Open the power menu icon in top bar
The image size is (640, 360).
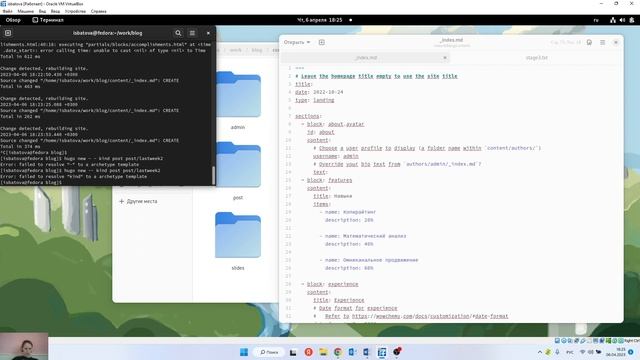632,20
